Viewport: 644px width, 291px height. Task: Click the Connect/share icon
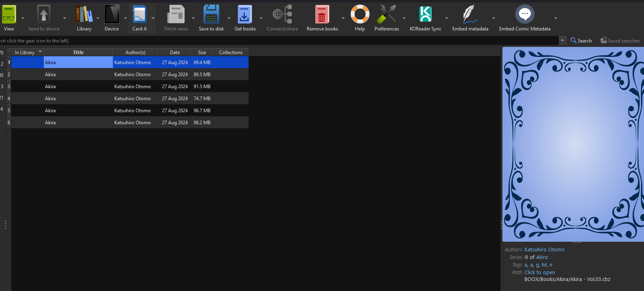282,14
